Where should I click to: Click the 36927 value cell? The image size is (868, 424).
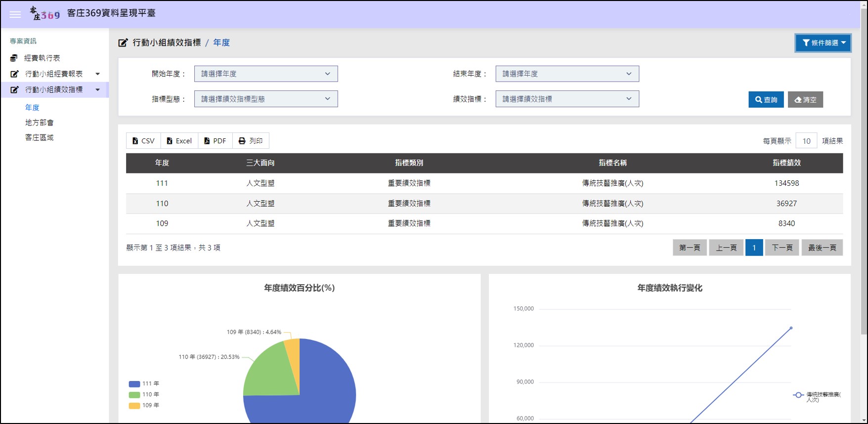pyautogui.click(x=787, y=204)
